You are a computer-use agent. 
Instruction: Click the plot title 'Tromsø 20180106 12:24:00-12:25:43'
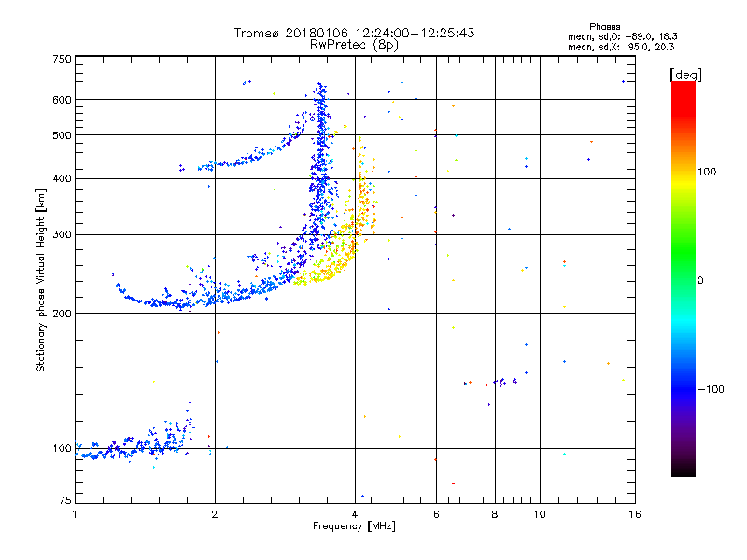click(354, 33)
